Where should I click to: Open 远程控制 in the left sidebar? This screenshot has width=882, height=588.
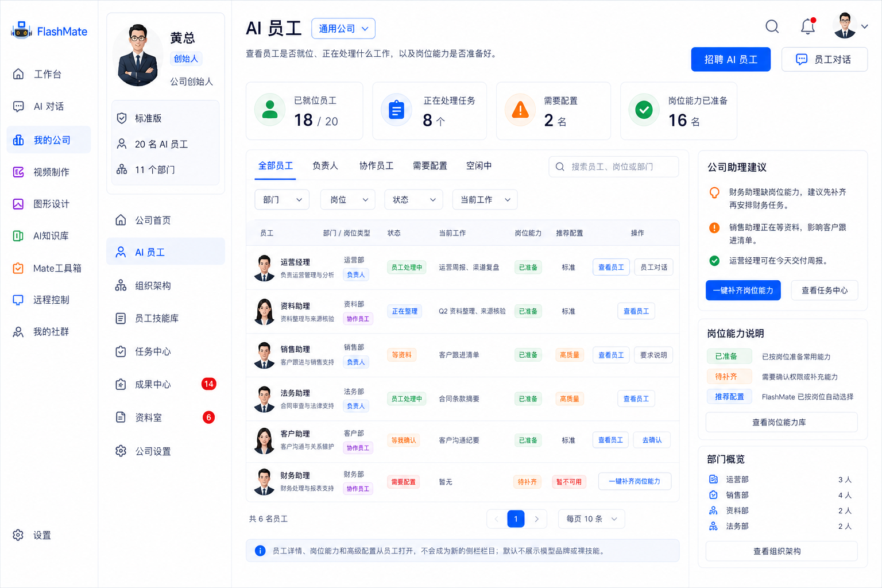48,300
